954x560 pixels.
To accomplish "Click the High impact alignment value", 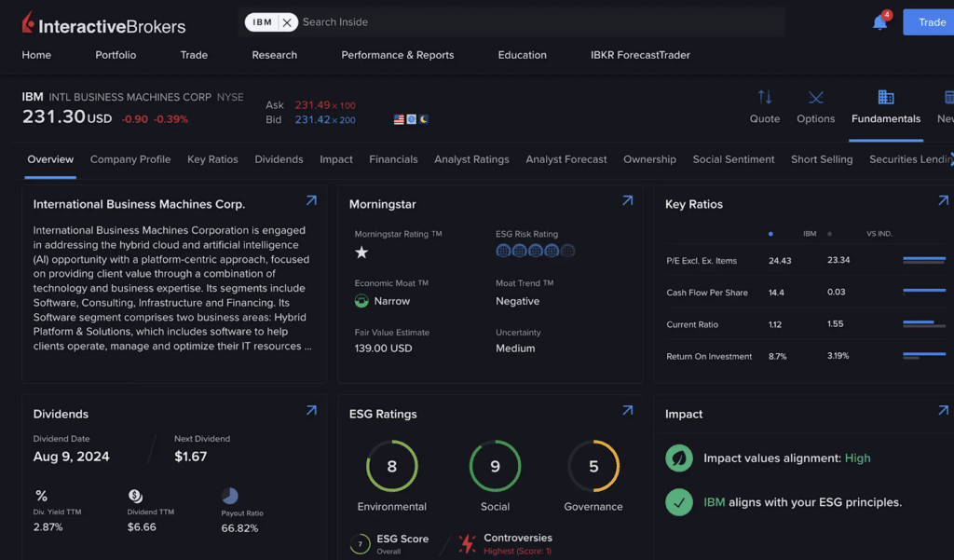I will point(857,458).
